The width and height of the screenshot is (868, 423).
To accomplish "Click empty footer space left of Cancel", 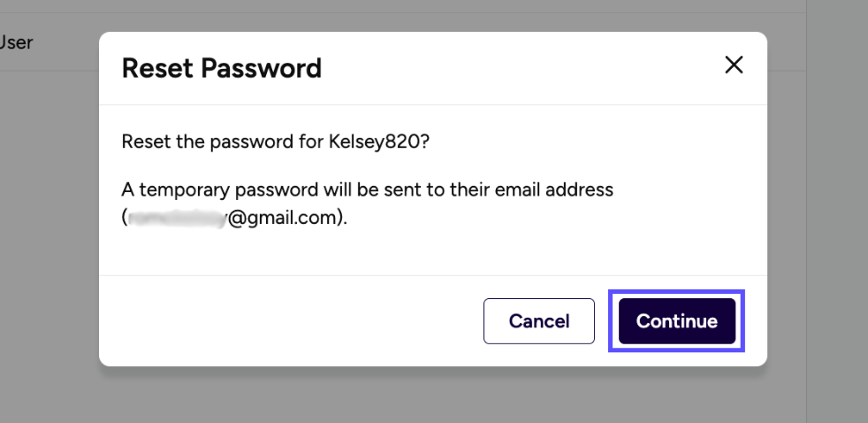I will pos(292,321).
